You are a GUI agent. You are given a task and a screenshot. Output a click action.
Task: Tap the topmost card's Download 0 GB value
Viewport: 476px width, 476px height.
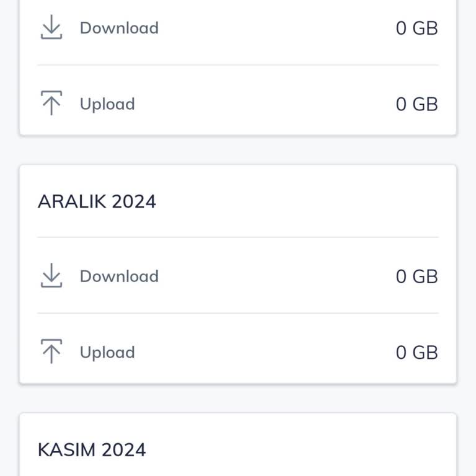point(416,28)
